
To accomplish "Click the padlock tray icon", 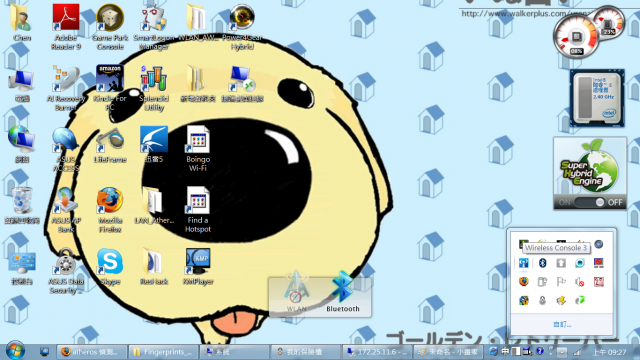I will (542, 300).
